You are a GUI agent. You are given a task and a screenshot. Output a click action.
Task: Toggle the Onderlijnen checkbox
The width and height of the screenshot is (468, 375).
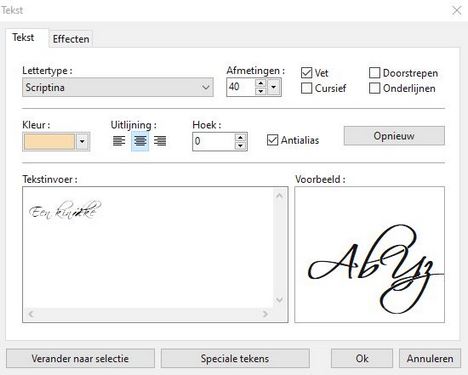point(374,88)
